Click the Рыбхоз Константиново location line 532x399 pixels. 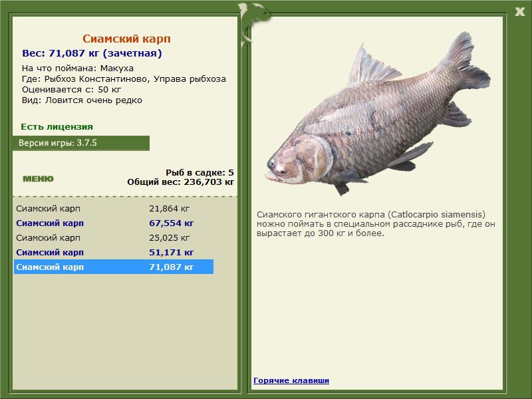coord(124,79)
